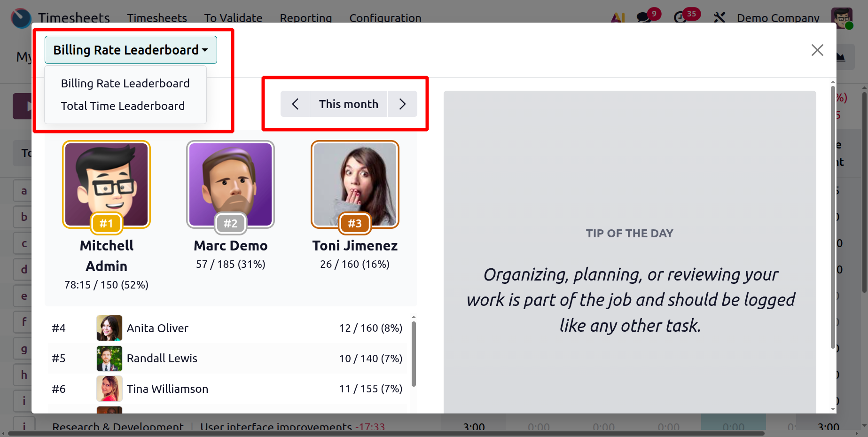Screen dimensions: 868x437
Task: Open the Reporting menu
Action: pos(305,18)
